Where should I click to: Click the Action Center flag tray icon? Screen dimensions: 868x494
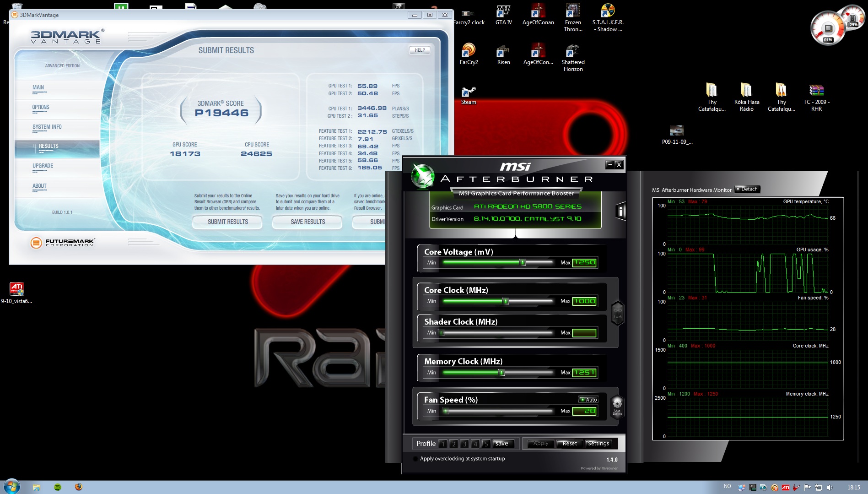(x=807, y=487)
